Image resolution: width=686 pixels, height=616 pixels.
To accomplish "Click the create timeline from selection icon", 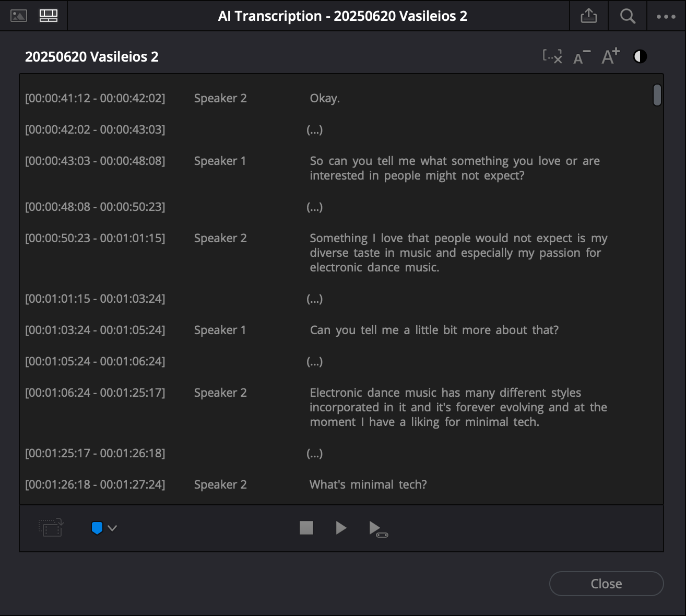I will 50,528.
